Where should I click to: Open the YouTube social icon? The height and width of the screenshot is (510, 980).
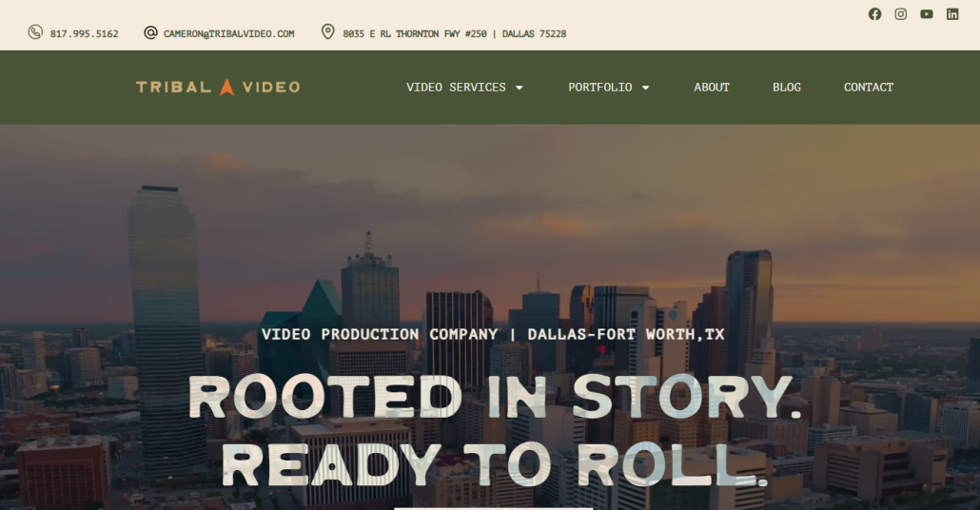click(927, 13)
